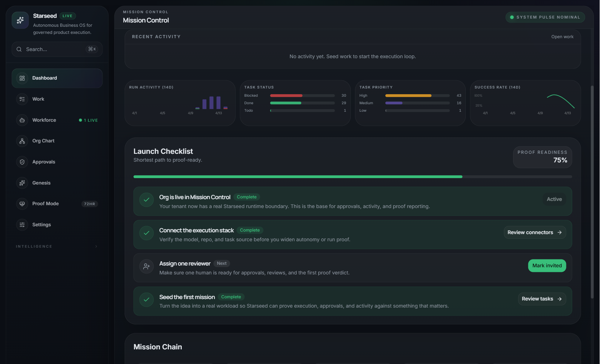The height and width of the screenshot is (364, 600).
Task: Click the Complete tag on Org is live
Action: pos(247,197)
